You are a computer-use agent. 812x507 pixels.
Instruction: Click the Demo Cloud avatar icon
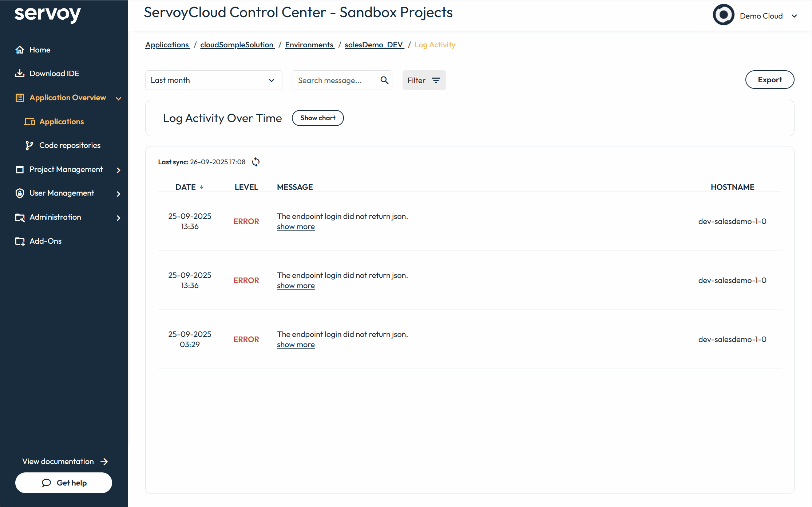pos(723,15)
